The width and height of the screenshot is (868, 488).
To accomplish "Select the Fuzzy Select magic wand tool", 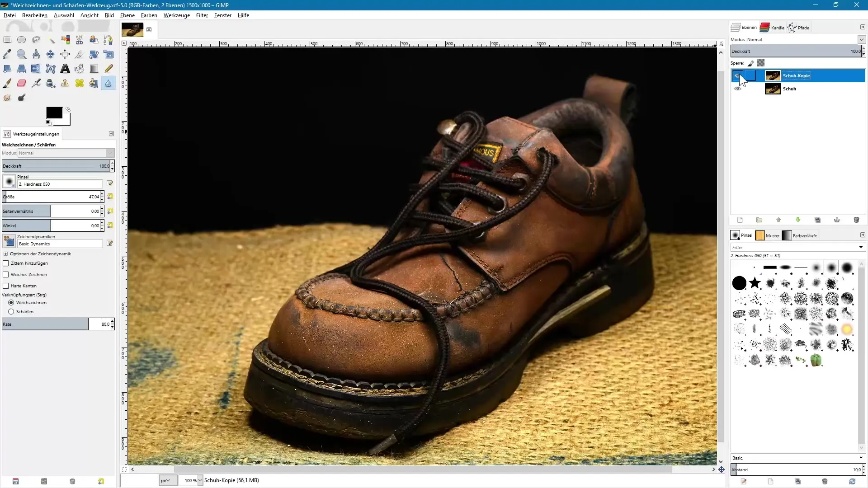I will click(x=51, y=40).
